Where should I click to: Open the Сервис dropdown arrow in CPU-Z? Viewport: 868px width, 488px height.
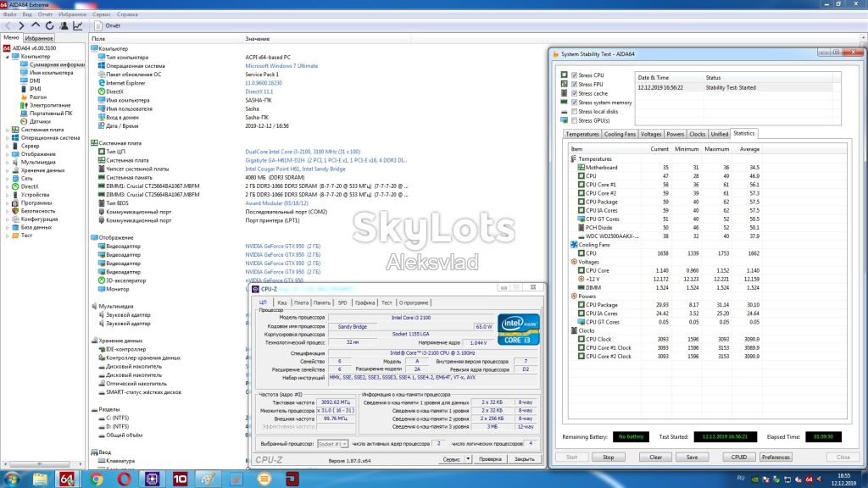click(x=468, y=459)
